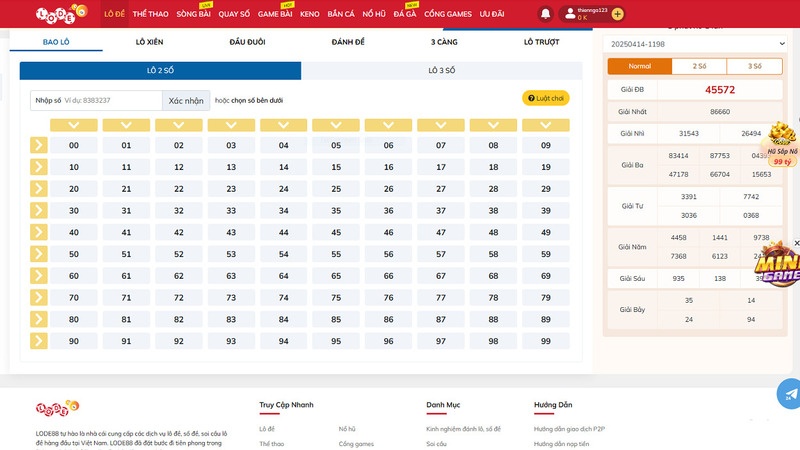Open the notification bell
This screenshot has height=450, width=800.
coord(545,14)
